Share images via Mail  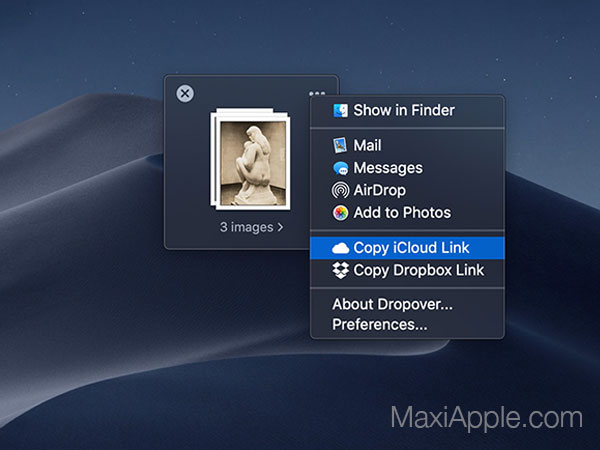[x=407, y=145]
